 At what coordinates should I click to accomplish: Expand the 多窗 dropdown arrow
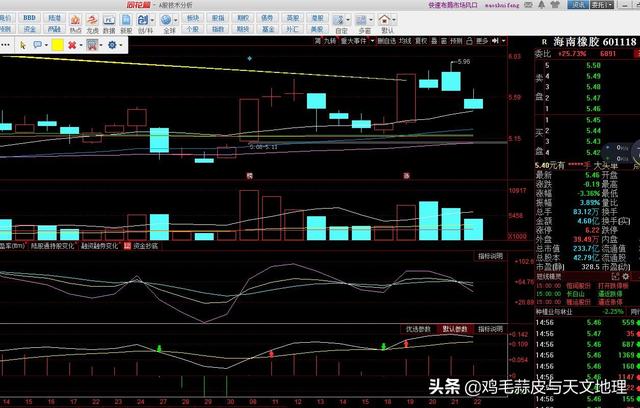click(371, 20)
